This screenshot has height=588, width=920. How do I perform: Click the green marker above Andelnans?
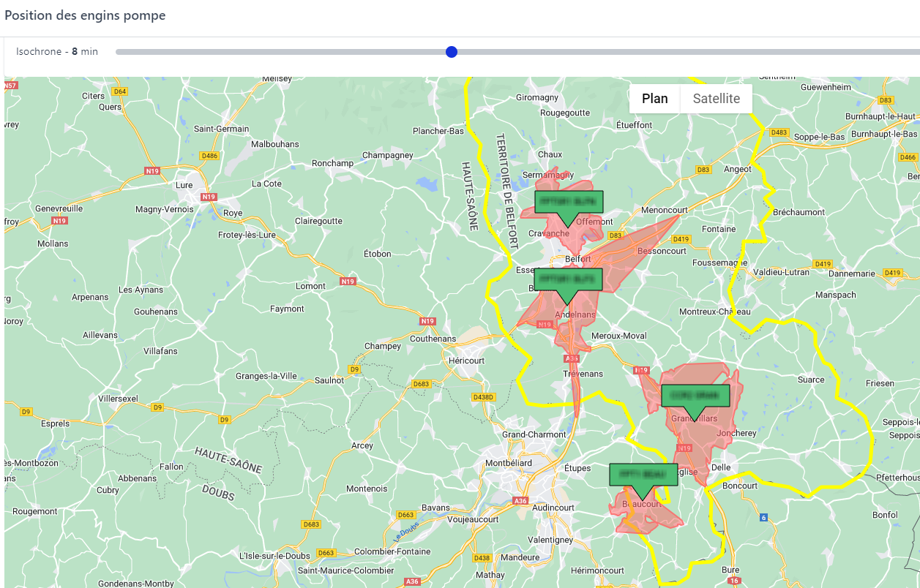point(568,279)
